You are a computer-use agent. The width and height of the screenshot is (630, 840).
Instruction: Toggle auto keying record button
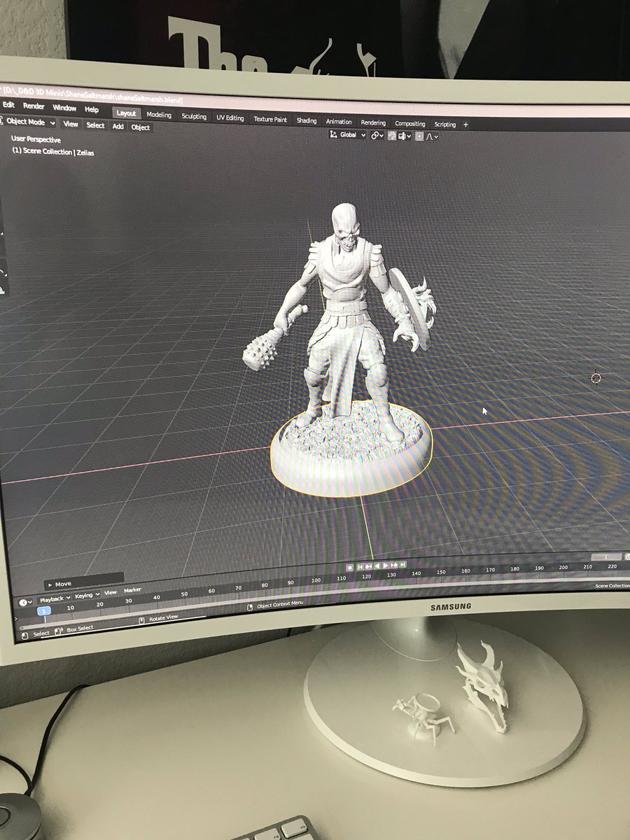pyautogui.click(x=350, y=567)
